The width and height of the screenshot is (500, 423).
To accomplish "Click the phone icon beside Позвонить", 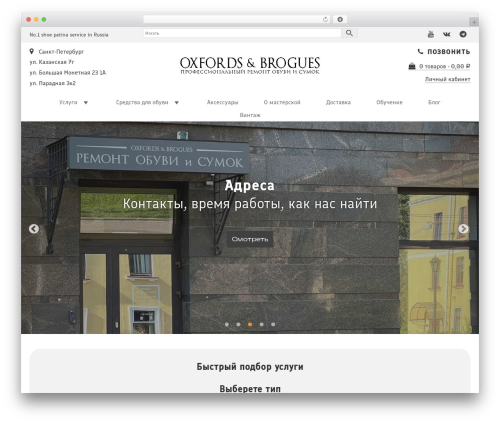I will 420,51.
